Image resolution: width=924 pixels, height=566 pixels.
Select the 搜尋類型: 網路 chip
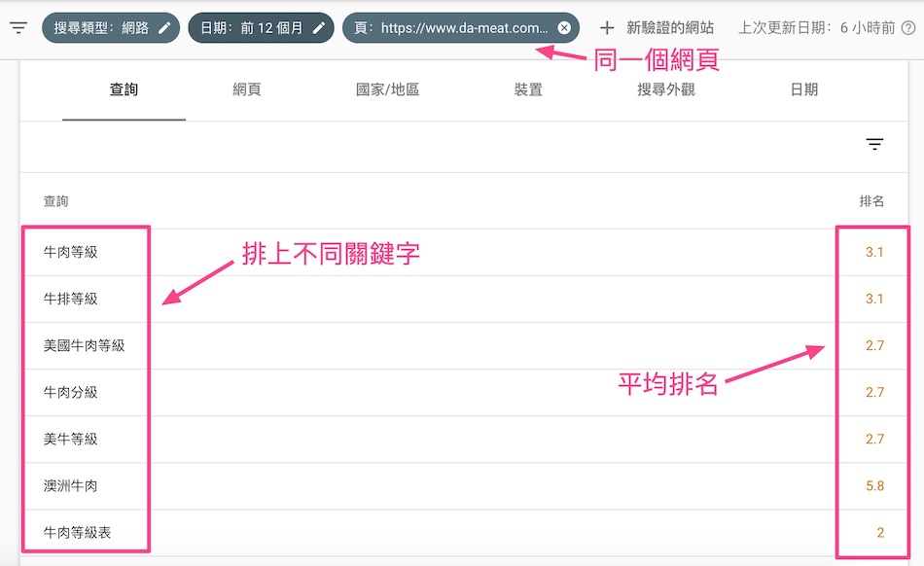click(x=111, y=27)
